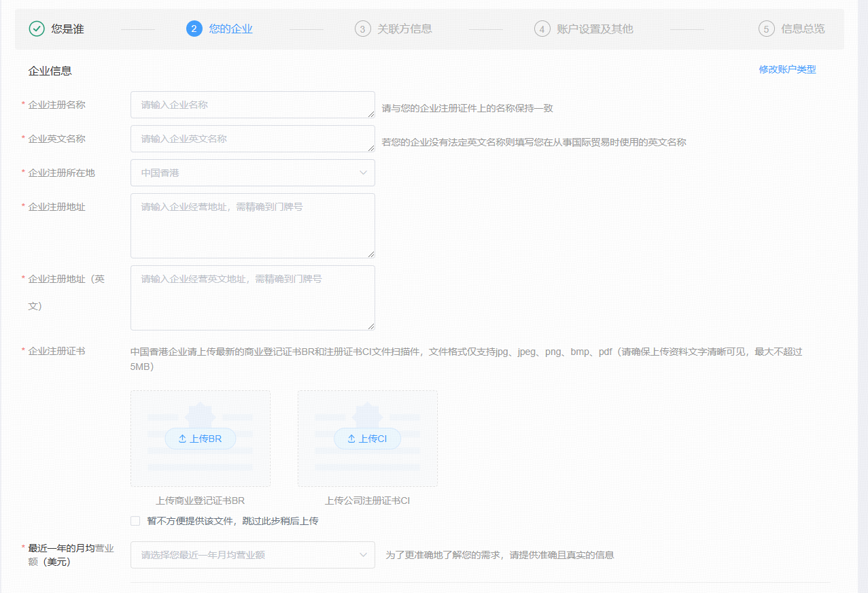Screen dimensions: 868x593
Task: Click the 修改账户类型 link
Action: tap(787, 69)
